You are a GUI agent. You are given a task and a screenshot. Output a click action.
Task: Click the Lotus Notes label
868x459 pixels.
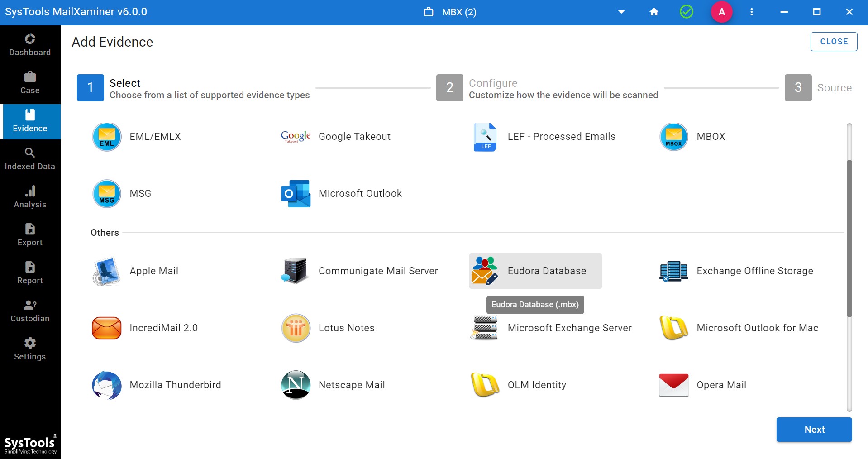pos(346,328)
